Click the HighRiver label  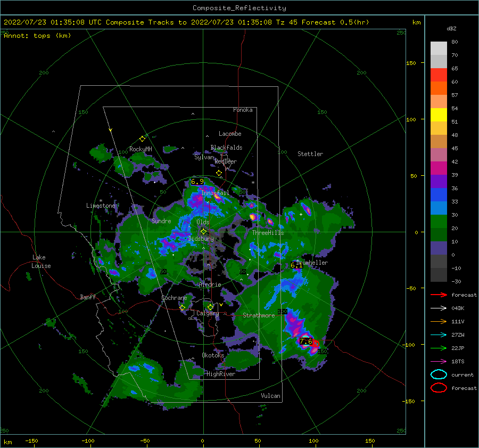(221, 374)
